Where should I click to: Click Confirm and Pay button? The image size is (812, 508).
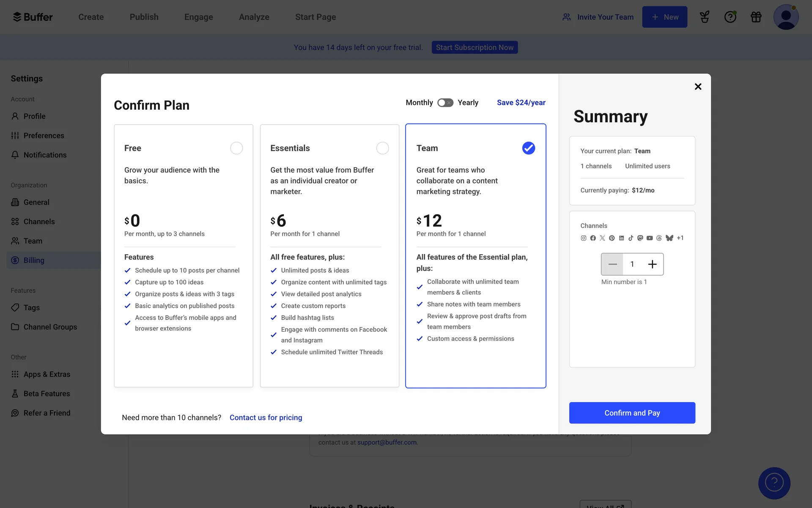point(632,413)
